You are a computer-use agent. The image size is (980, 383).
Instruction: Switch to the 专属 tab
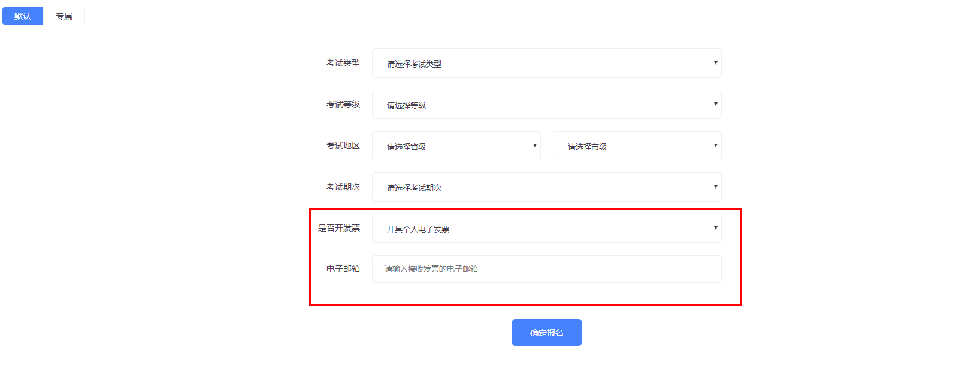(x=64, y=16)
